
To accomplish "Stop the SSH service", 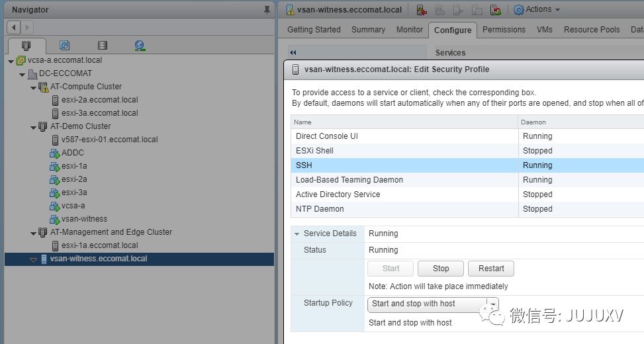I will click(441, 269).
